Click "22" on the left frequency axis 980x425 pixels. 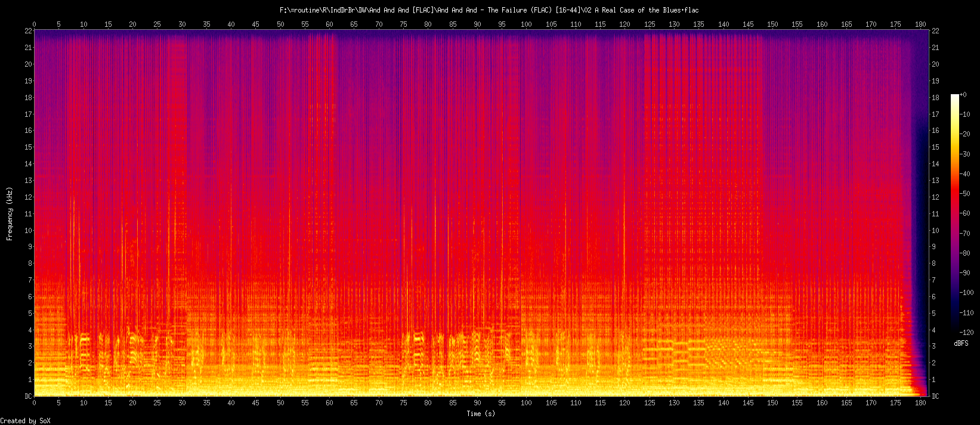[x=27, y=31]
